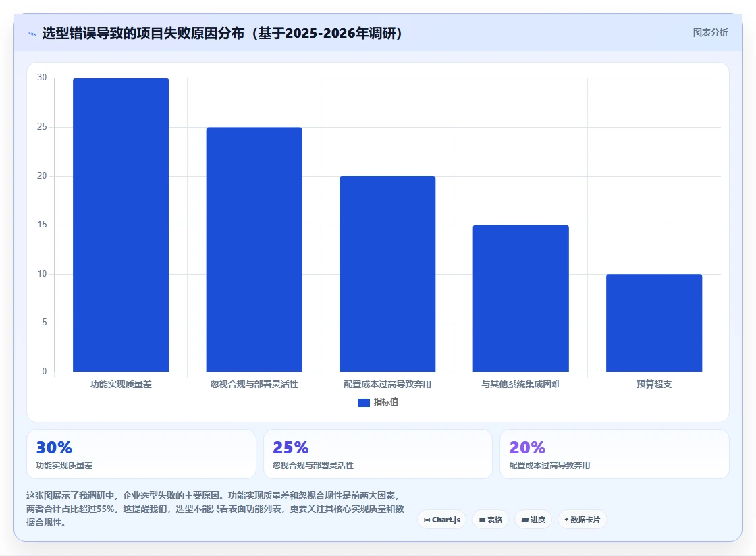Toggle the 指标值 legend color swatch
Screen dimensions: 756x556
364,402
